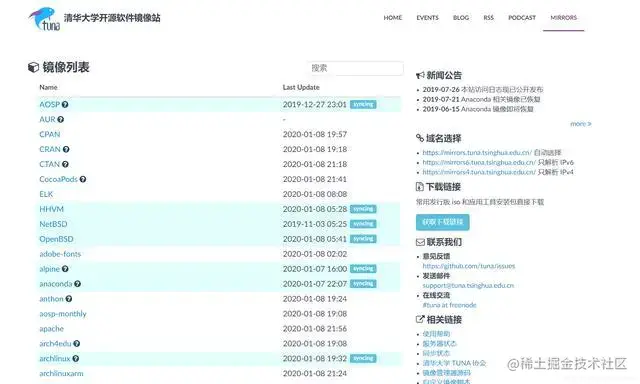The width and height of the screenshot is (640, 384).
Task: Open the apache mirror link
Action: 51,329
